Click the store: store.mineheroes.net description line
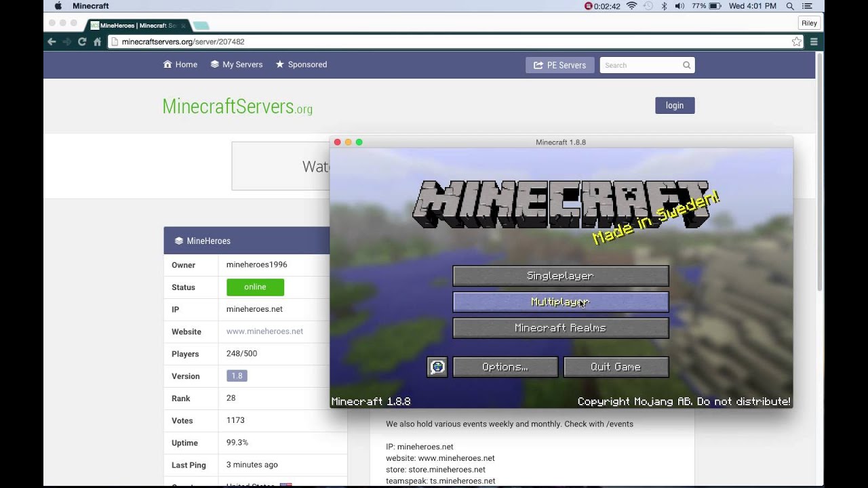 click(x=435, y=470)
